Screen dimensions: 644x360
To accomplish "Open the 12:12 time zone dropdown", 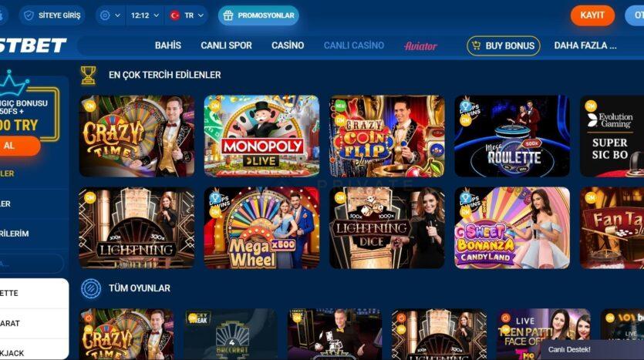I will pyautogui.click(x=144, y=15).
